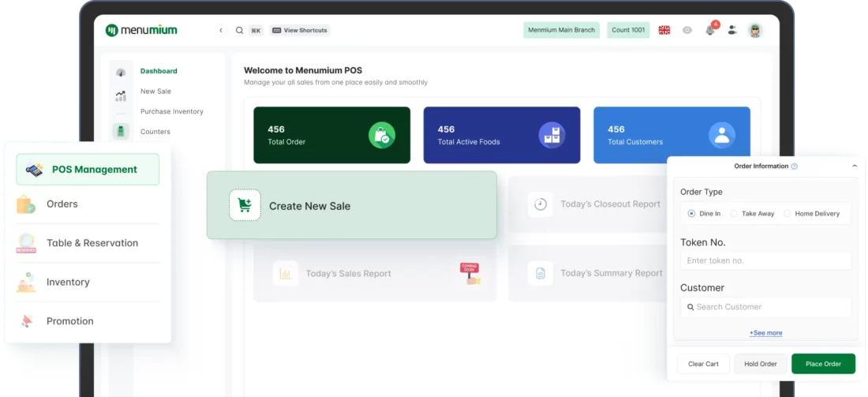Image resolution: width=868 pixels, height=397 pixels.
Task: Open New Sale menu item
Action: (x=155, y=92)
